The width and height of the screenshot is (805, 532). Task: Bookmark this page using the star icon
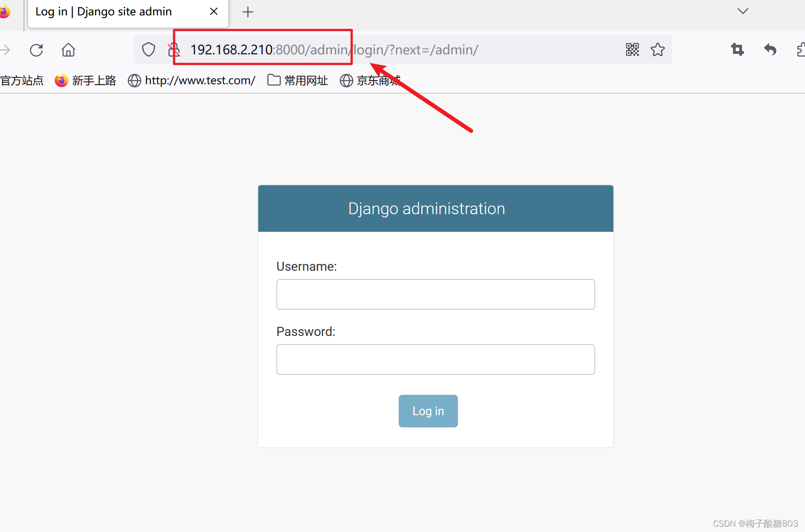coord(658,50)
